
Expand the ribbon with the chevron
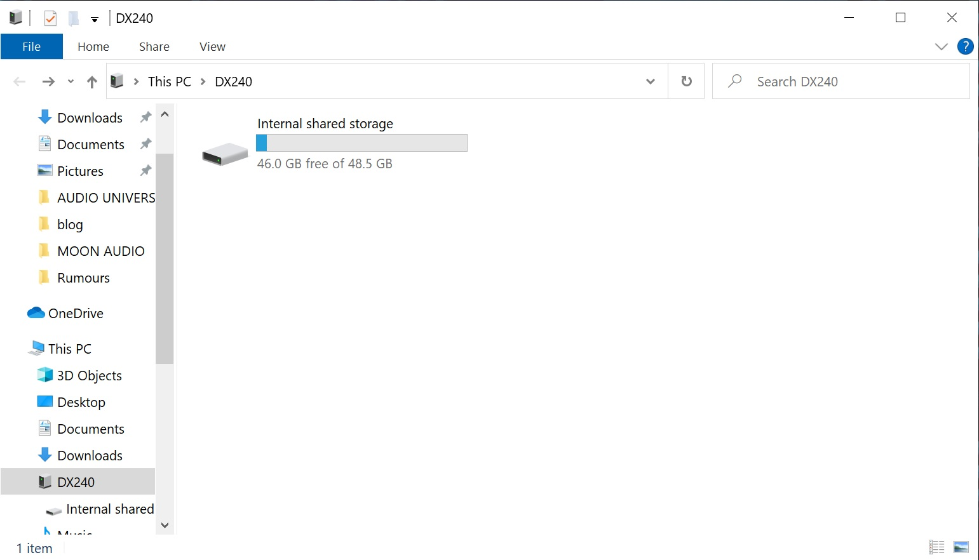(x=942, y=46)
